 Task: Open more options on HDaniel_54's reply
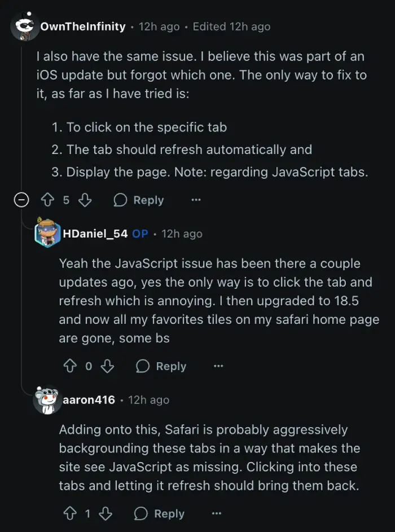click(218, 366)
